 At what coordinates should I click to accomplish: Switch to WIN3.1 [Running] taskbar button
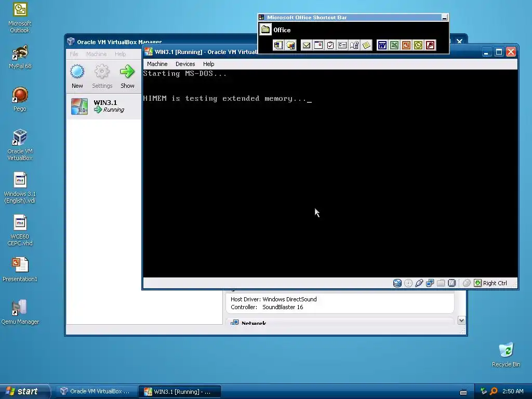[180, 391]
